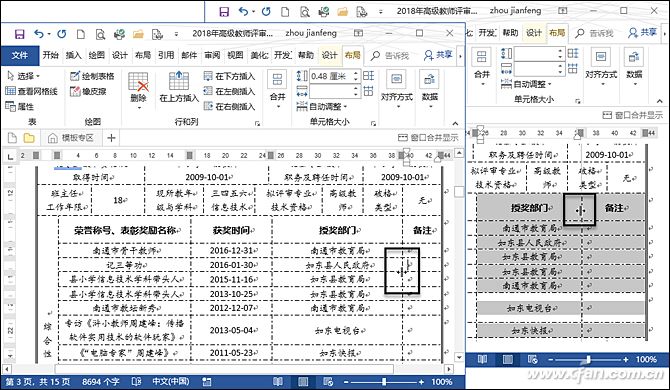This screenshot has height=390, width=670.
Task: Open 模板专区 tab
Action: 71,138
